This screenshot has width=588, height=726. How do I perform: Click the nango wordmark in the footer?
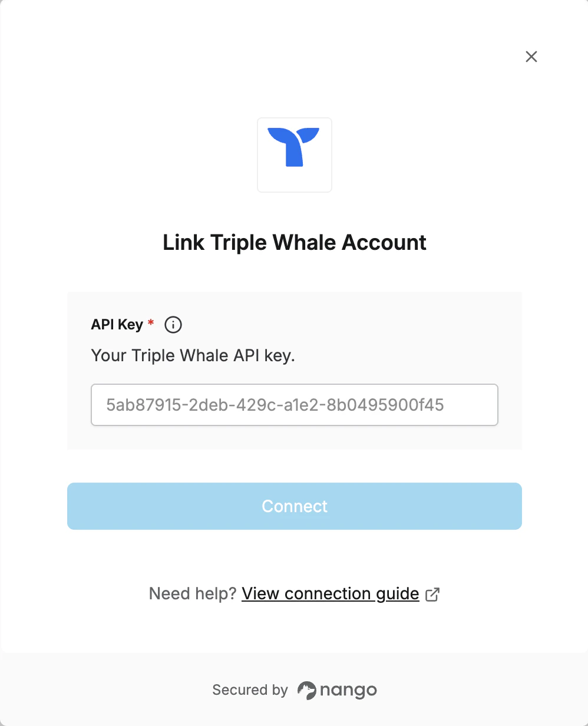pos(348,690)
